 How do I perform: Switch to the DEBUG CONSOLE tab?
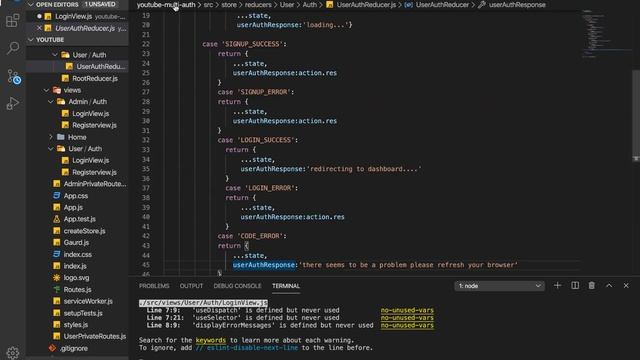click(x=237, y=286)
